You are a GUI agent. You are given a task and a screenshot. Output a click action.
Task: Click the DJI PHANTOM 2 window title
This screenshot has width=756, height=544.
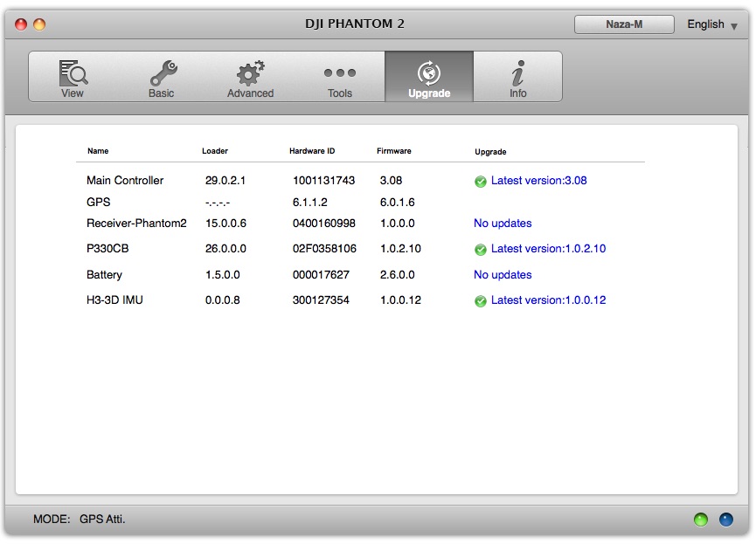coord(354,24)
